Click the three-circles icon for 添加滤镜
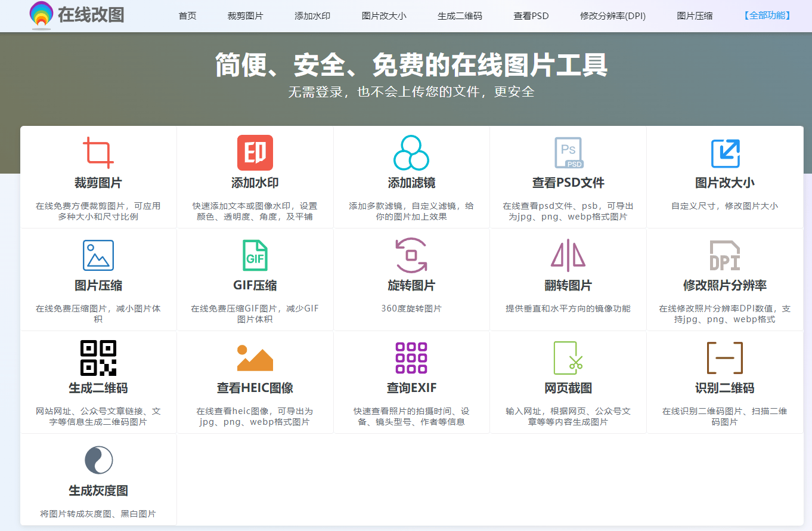The width and height of the screenshot is (812, 531). pyautogui.click(x=411, y=153)
